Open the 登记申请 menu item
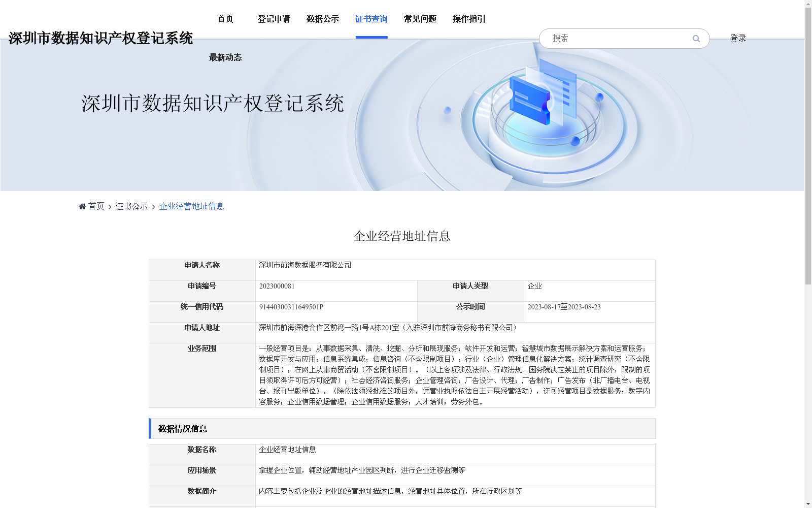 [274, 19]
